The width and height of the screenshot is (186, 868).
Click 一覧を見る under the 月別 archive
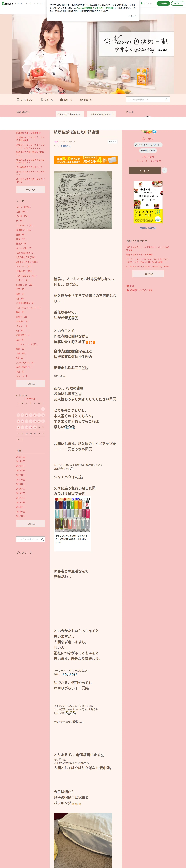pyautogui.click(x=31, y=524)
